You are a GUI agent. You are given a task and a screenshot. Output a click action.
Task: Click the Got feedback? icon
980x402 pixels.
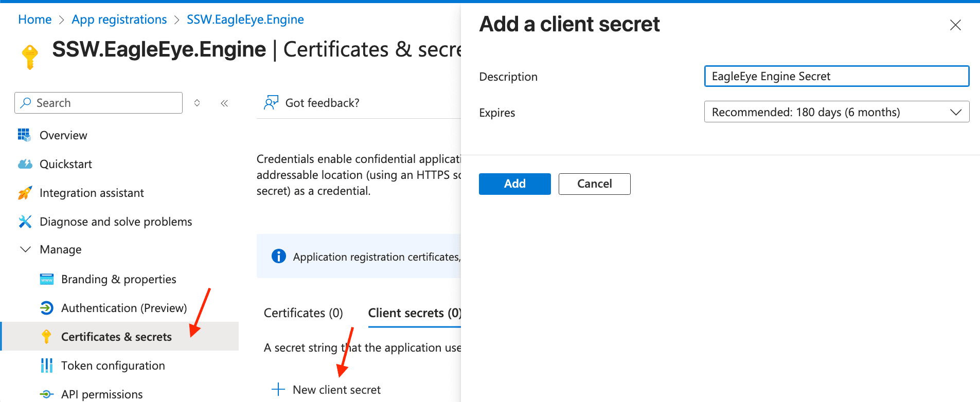pos(271,102)
